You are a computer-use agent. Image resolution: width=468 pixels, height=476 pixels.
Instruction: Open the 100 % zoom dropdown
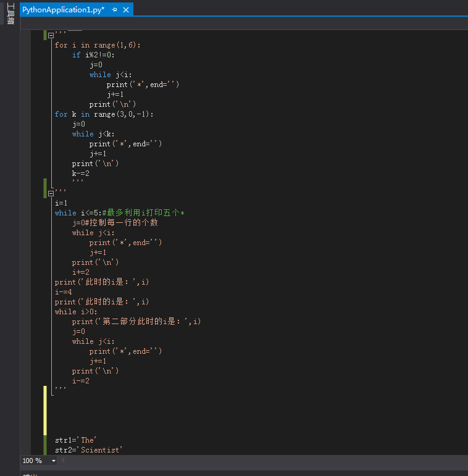click(54, 461)
